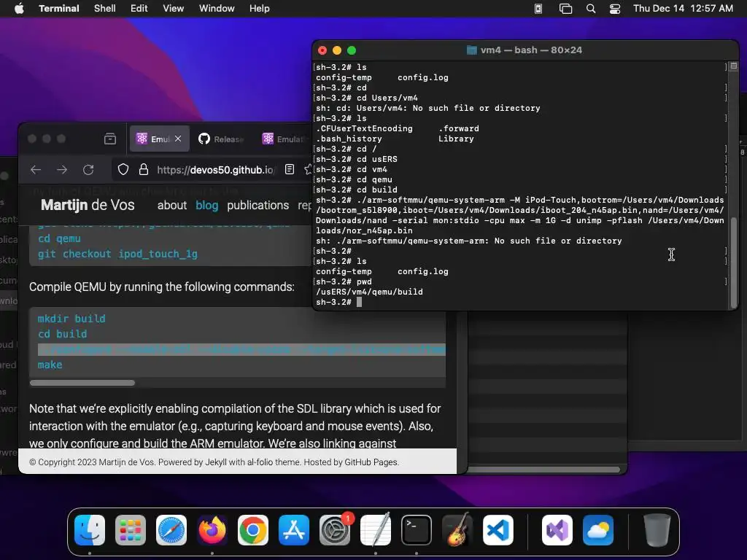Open the Terminal app menu
Viewport: 747px width, 560px height.
pyautogui.click(x=59, y=9)
